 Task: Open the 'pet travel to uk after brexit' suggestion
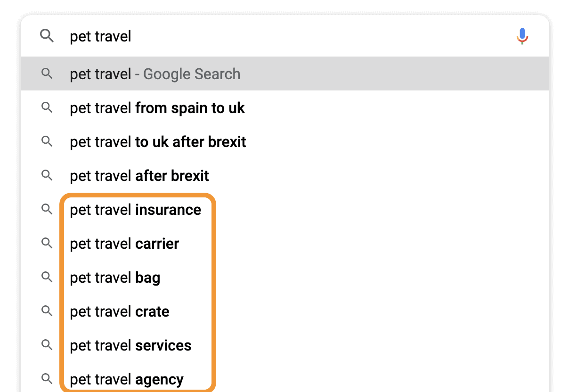pos(158,142)
